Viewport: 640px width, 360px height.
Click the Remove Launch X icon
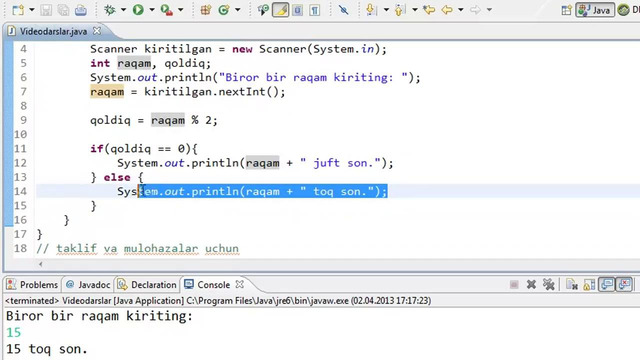coord(531,284)
